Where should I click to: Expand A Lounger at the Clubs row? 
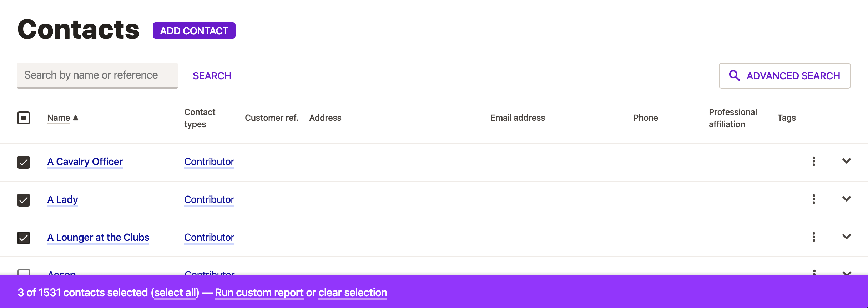coord(846,237)
